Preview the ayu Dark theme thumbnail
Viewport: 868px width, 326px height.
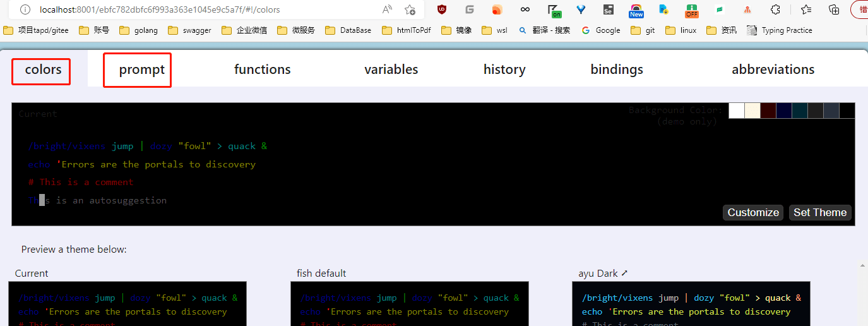click(x=691, y=304)
